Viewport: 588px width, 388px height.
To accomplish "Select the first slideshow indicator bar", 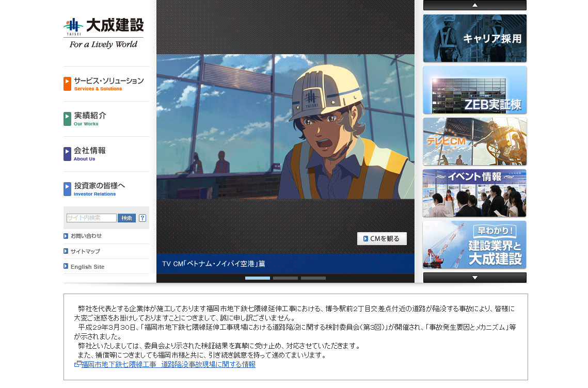I will click(x=257, y=278).
